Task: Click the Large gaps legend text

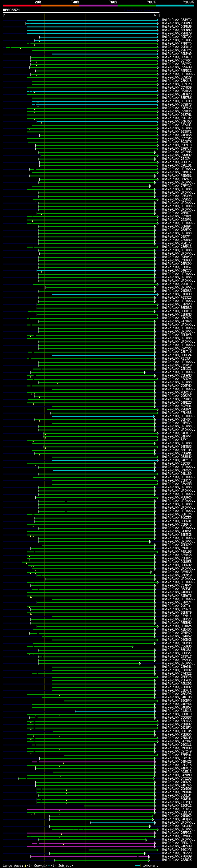Action: point(38,865)
